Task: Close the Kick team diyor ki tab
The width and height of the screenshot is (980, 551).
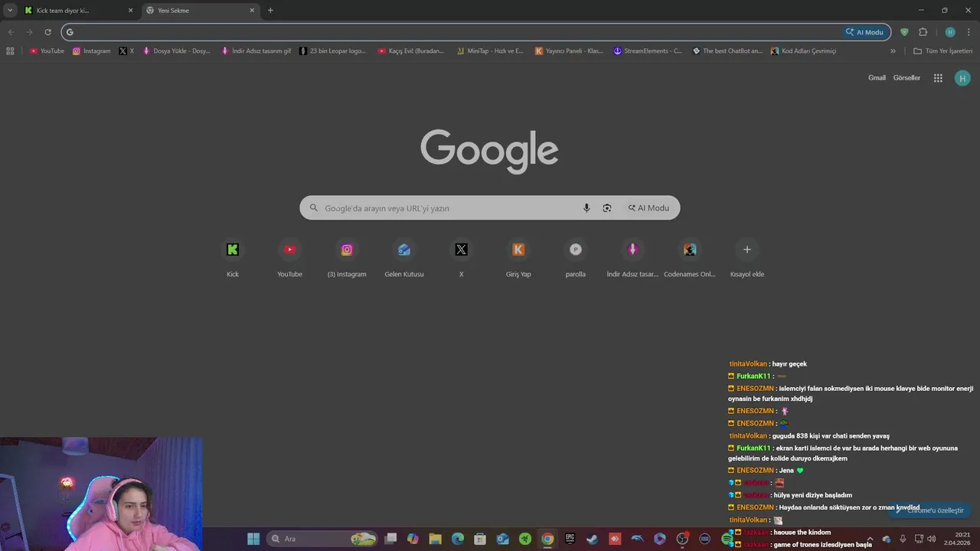Action: click(x=130, y=11)
